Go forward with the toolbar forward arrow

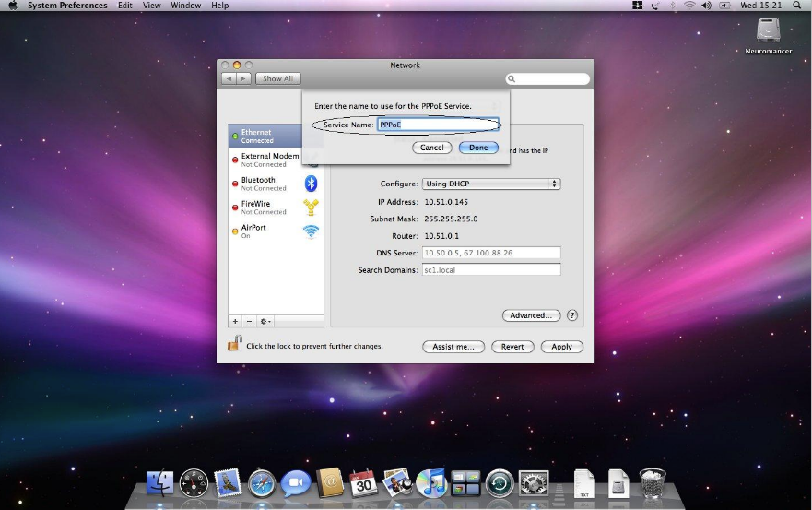tap(243, 78)
